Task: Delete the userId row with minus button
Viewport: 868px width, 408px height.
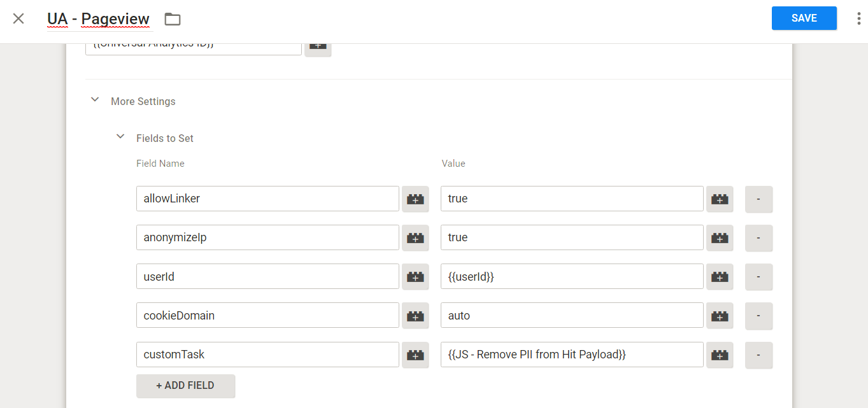Action: click(758, 276)
